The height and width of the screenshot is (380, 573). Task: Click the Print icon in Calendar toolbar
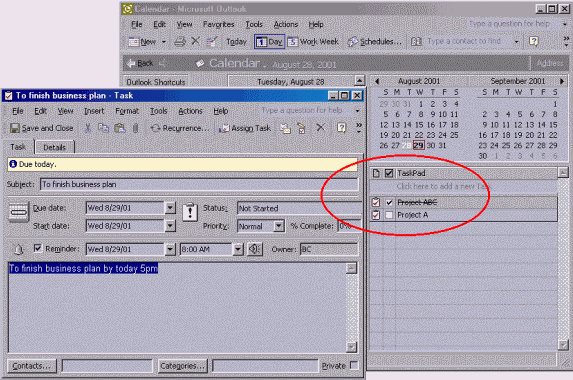pyautogui.click(x=179, y=41)
